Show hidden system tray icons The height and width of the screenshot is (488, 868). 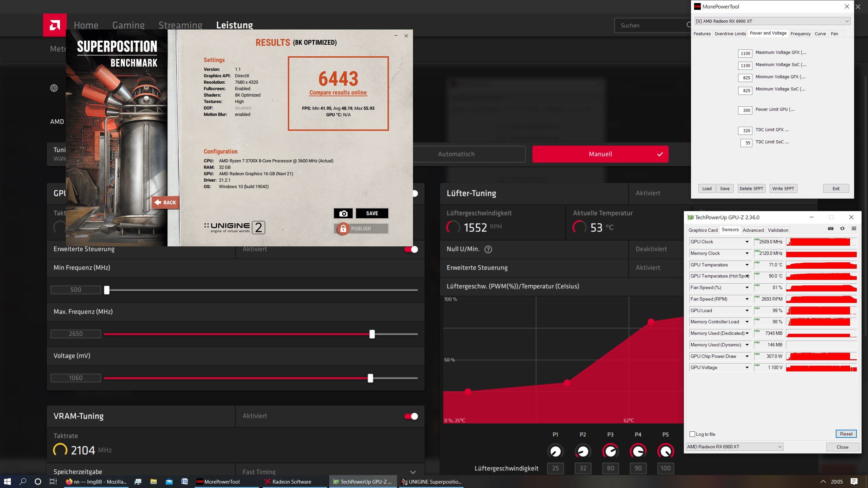point(823,482)
